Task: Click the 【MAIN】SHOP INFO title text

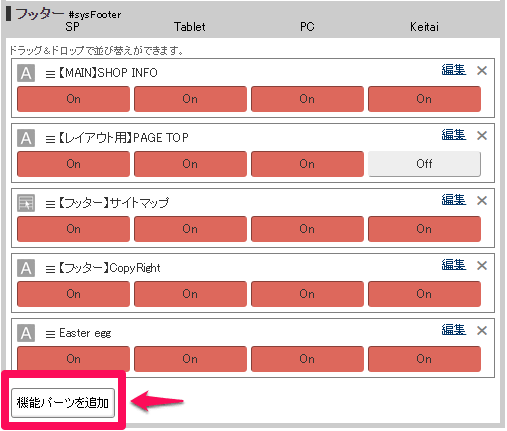Action: point(108,73)
